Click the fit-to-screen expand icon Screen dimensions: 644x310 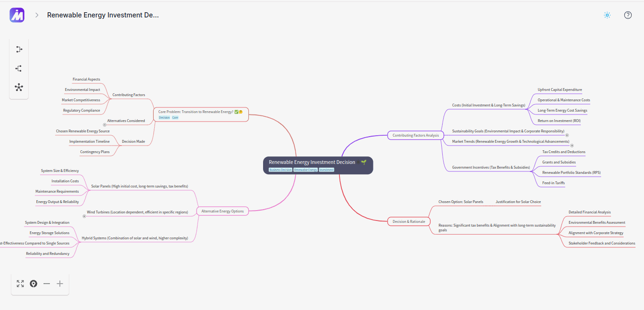click(20, 284)
